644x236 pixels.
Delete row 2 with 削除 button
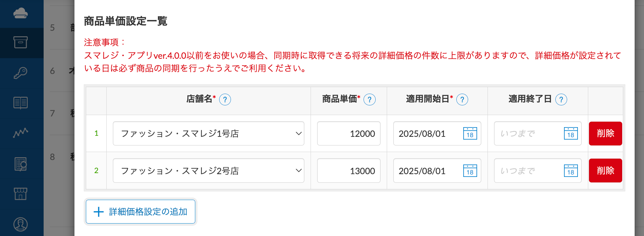605,171
